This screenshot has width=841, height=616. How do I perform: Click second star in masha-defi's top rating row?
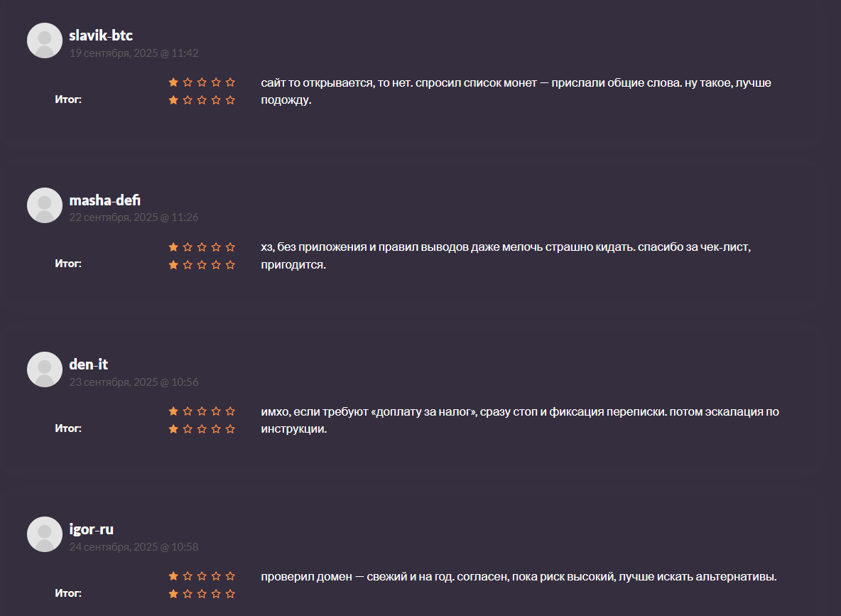(x=188, y=247)
